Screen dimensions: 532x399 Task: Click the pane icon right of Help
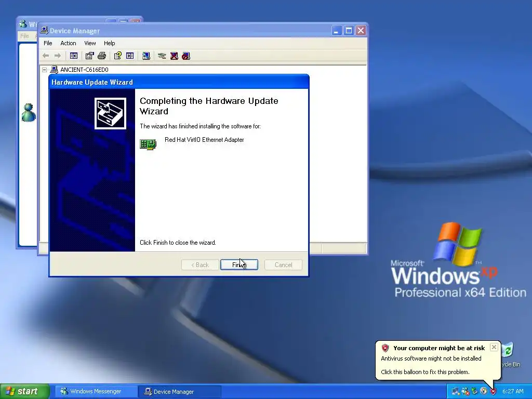[x=130, y=56]
